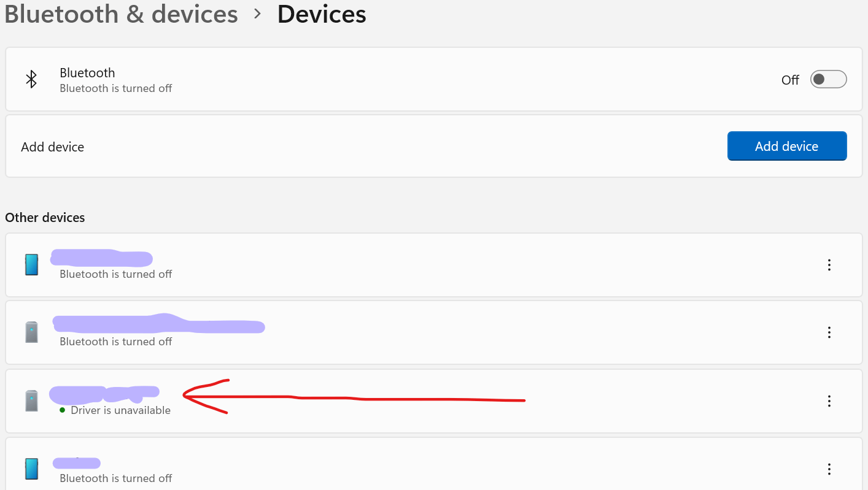Click the Driver is unavailable status text
This screenshot has width=868, height=490.
(120, 410)
